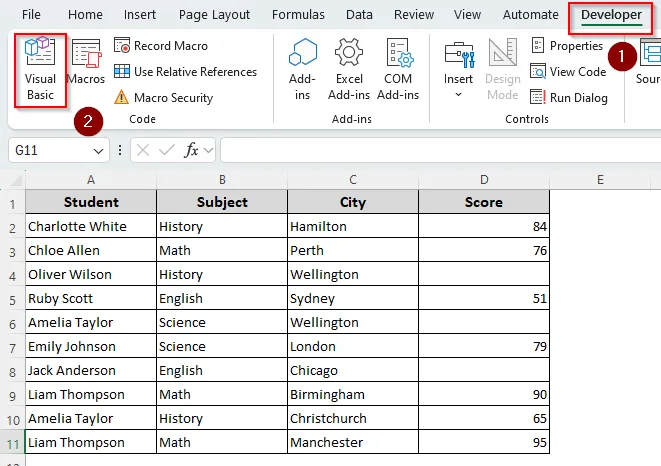This screenshot has height=466, width=661.
Task: Select cell Emily Johnson
Action: [91, 346]
